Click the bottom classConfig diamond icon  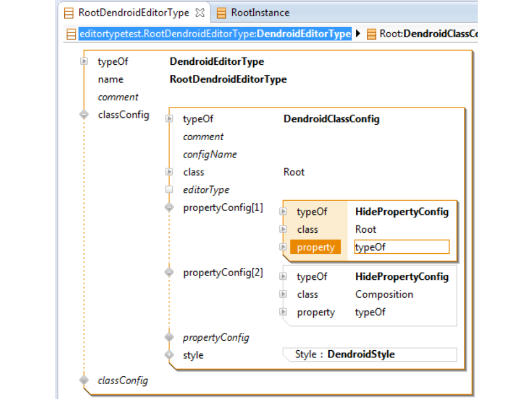[84, 380]
